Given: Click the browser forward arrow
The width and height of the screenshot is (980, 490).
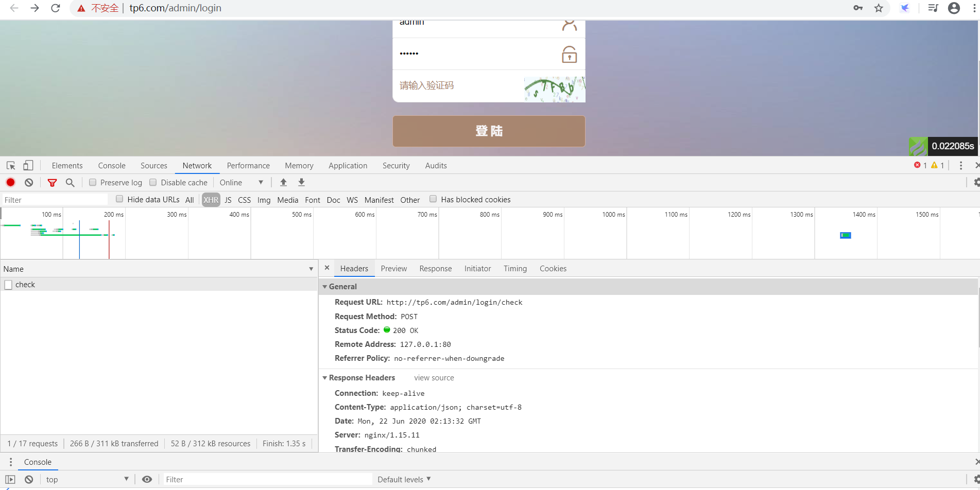Looking at the screenshot, I should pos(35,8).
